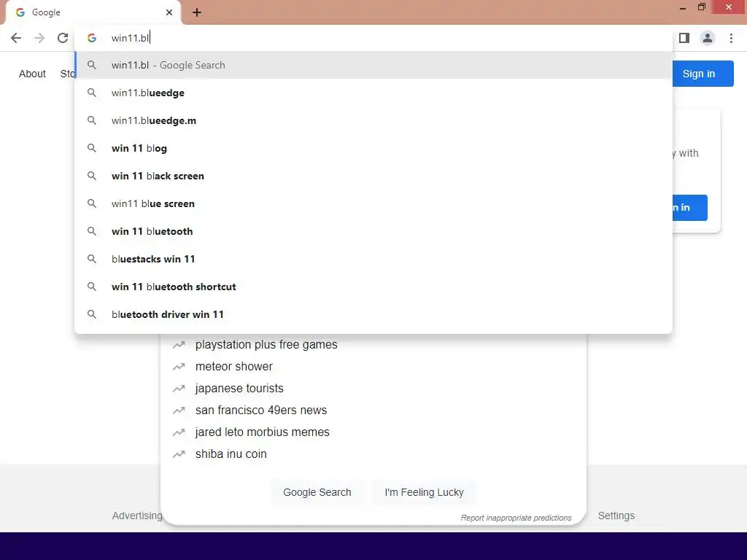
Task: Choose 'win 11 bluetooth shortcut' suggestion
Action: [373, 287]
